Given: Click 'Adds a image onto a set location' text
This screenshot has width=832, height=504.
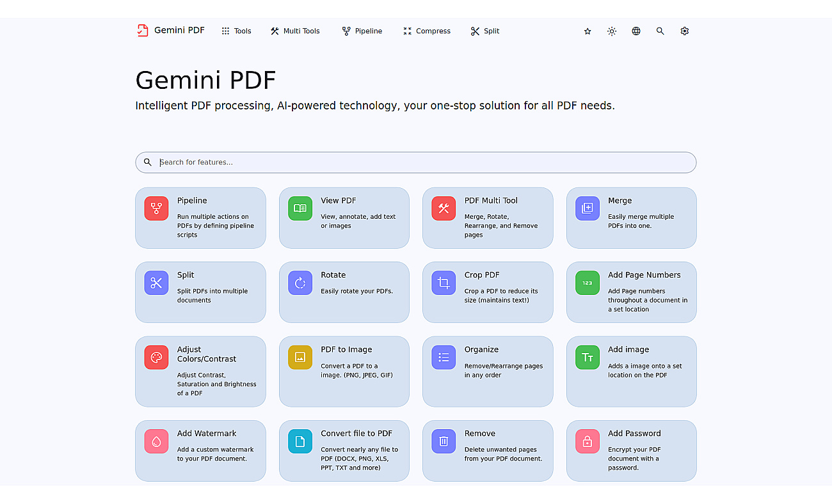Looking at the screenshot, I should (x=645, y=370).
